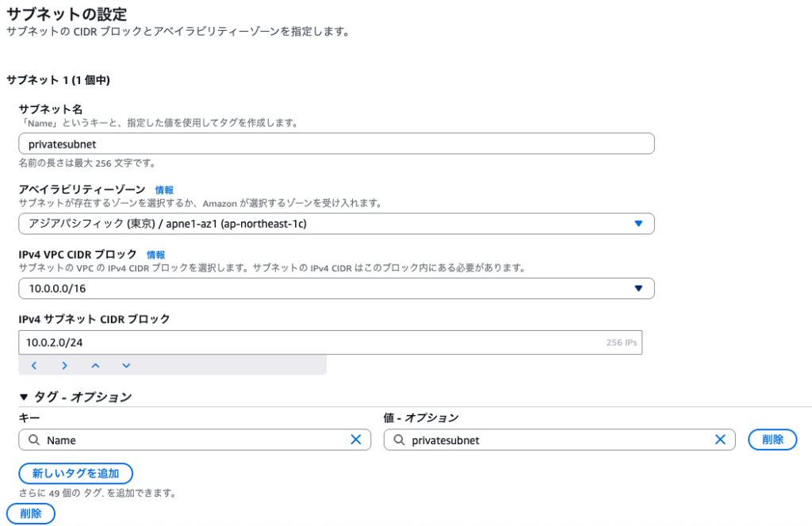812x526 pixels.
Task: Click the right chevron CIDR arrow
Action: [x=64, y=366]
